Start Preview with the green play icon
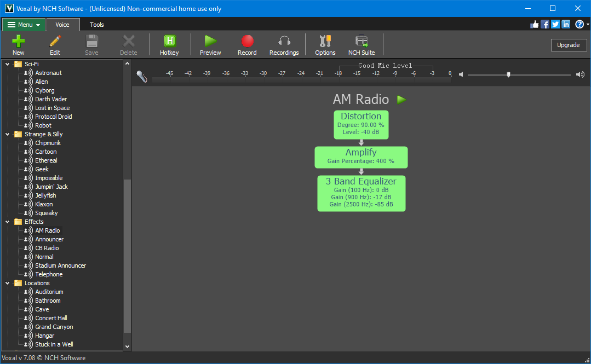Viewport: 591px width, 364px height. (x=210, y=41)
